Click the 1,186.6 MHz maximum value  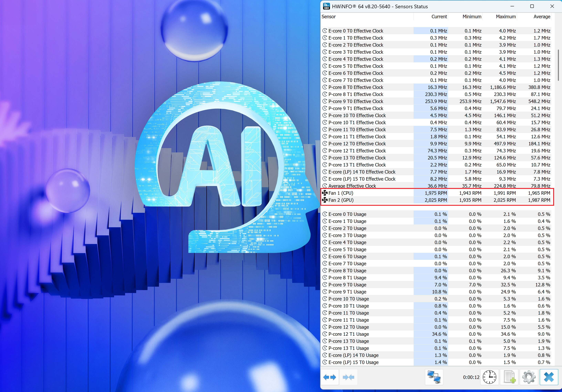pos(503,87)
